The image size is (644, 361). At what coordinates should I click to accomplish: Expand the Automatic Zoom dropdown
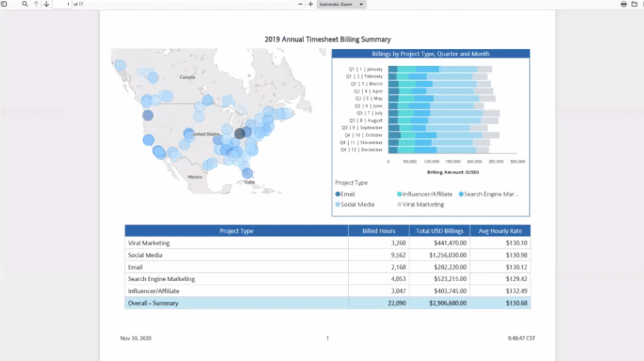[341, 4]
